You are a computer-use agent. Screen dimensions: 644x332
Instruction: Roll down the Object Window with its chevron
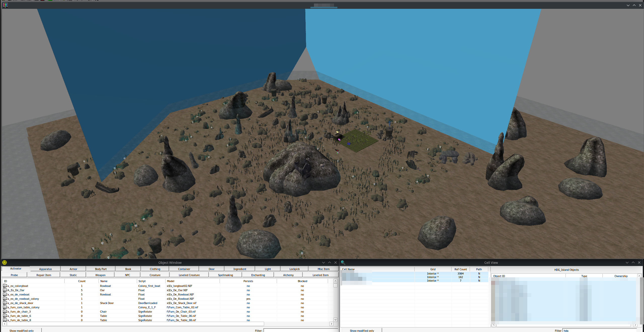[x=324, y=262]
